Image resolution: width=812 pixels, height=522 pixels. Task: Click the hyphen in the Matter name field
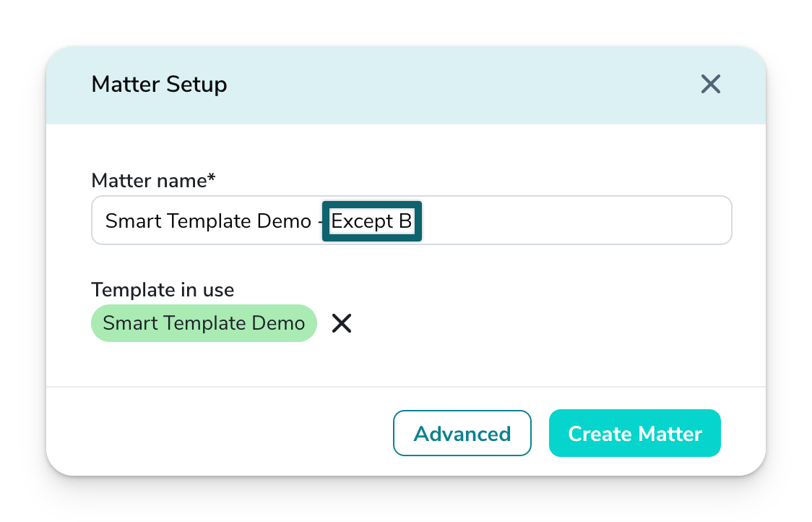click(x=319, y=221)
